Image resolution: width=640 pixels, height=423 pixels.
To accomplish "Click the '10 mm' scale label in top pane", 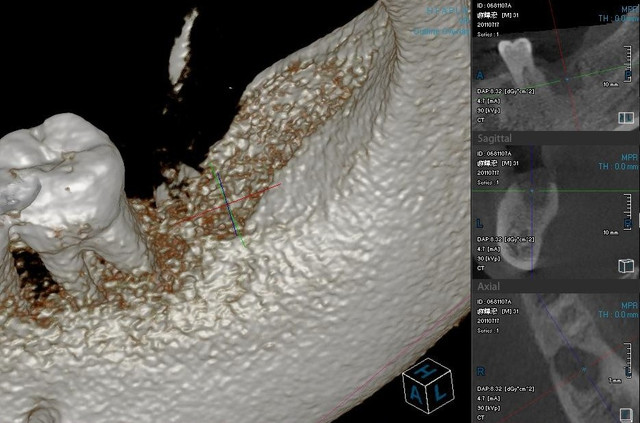I will 611,84.
